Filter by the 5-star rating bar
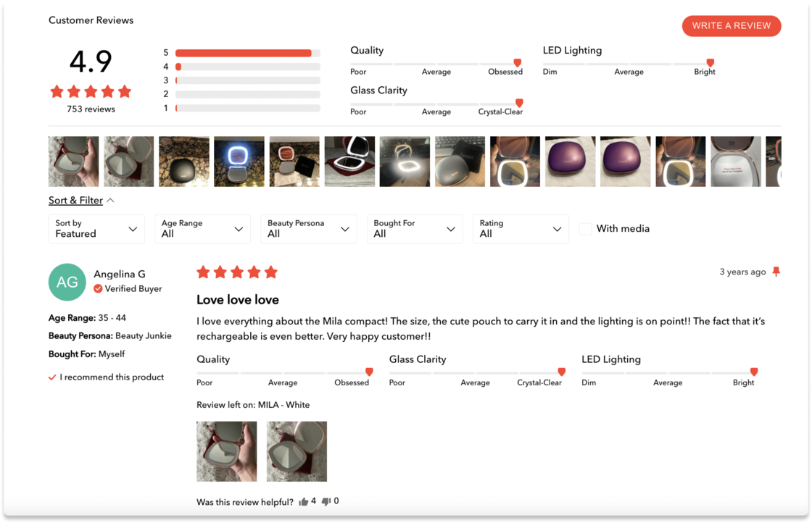This screenshot has height=523, width=812. click(x=247, y=53)
